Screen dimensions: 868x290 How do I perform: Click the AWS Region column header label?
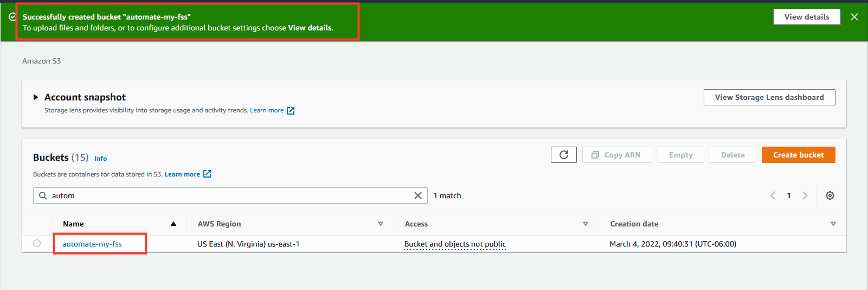click(220, 224)
